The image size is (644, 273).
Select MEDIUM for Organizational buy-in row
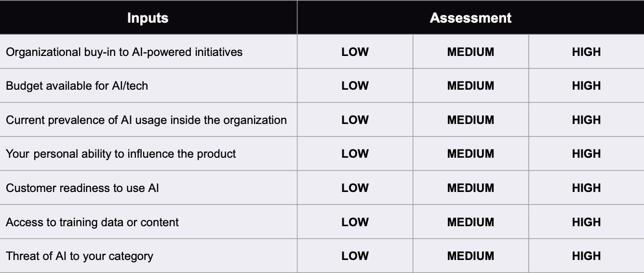pos(470,52)
